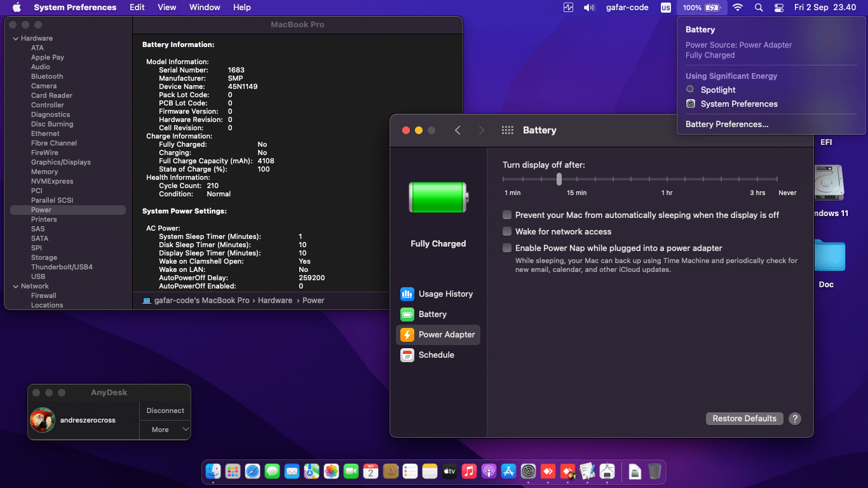868x488 pixels.
Task: Click the date and time in the menu bar
Action: click(x=825, y=8)
